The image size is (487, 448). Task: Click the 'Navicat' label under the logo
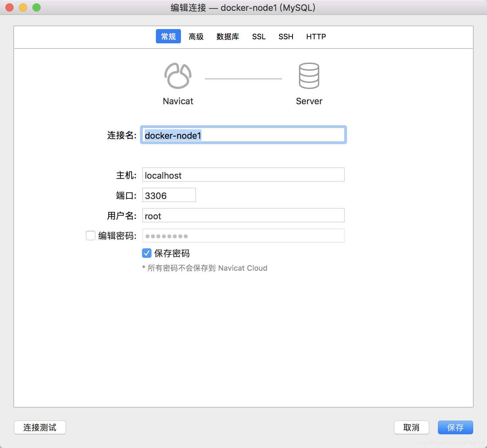[x=178, y=101]
